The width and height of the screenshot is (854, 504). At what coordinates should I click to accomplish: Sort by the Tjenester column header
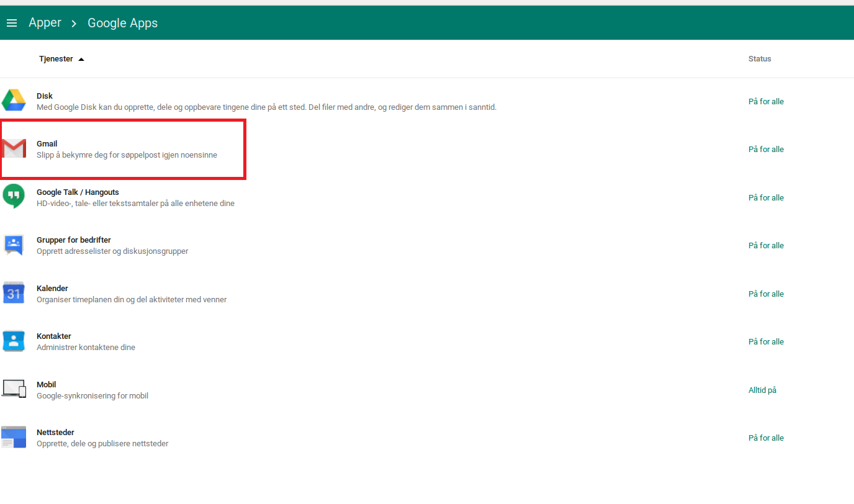pos(56,59)
